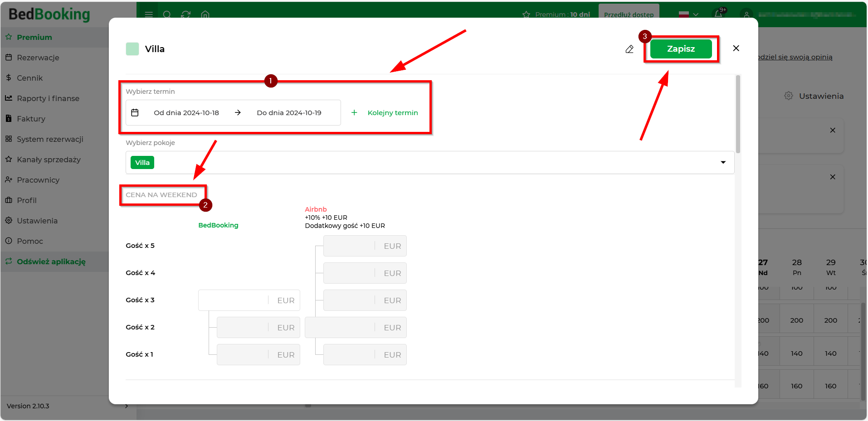The image size is (868, 421).
Task: Click the pencil edit icon next to Villa
Action: [629, 49]
